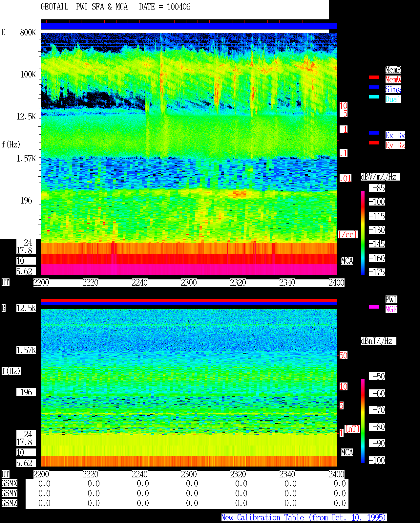
Task: Click the dBnT/√Hz color scale bar
Action: 363,421
